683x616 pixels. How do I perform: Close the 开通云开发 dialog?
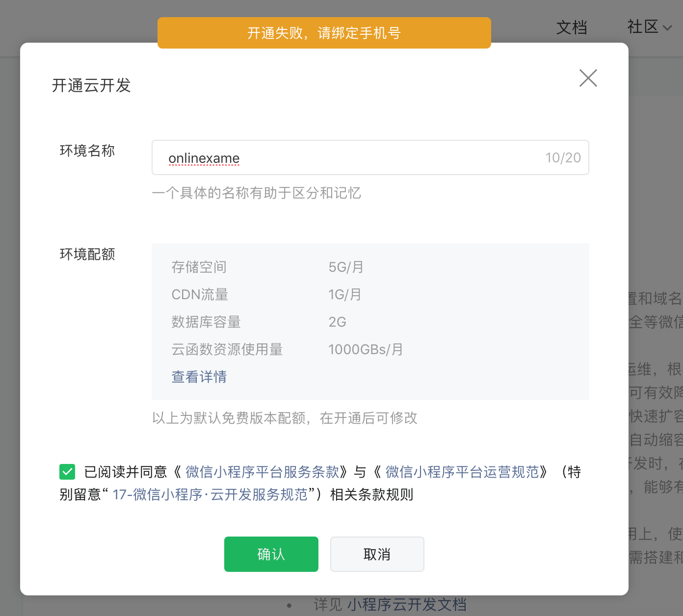tap(588, 78)
